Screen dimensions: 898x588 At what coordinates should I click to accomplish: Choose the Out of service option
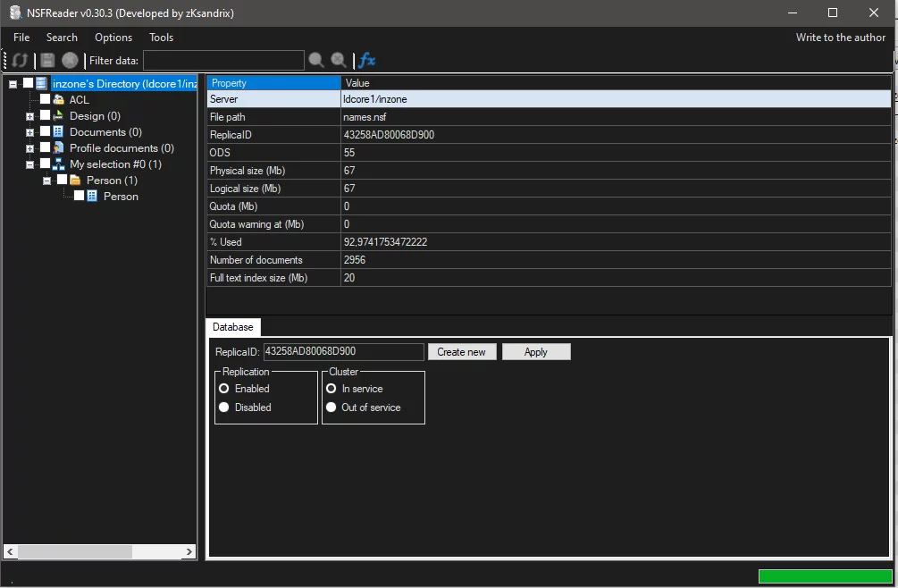pyautogui.click(x=332, y=407)
